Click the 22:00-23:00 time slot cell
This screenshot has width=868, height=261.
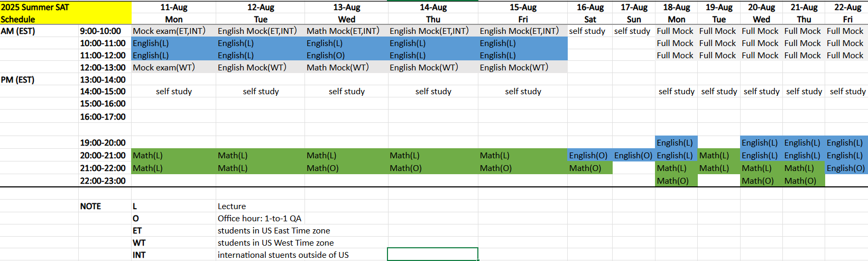pos(104,181)
